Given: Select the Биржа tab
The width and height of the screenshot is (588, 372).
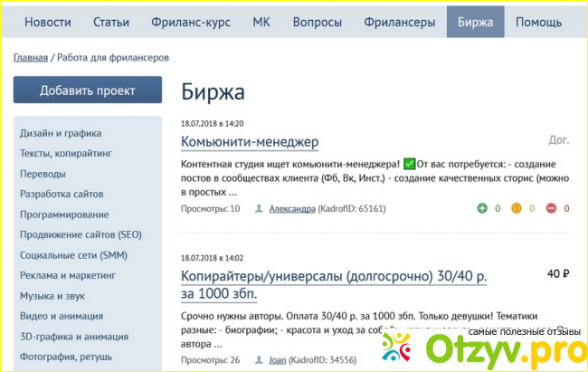Looking at the screenshot, I should [x=475, y=22].
